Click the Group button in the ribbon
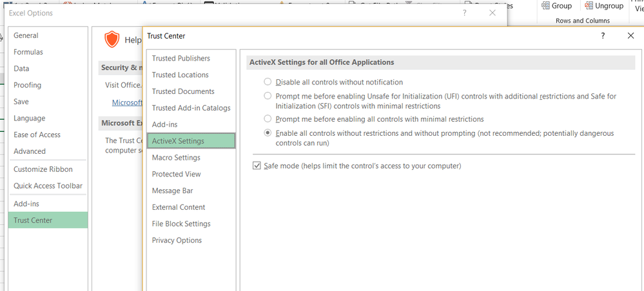 coord(556,6)
